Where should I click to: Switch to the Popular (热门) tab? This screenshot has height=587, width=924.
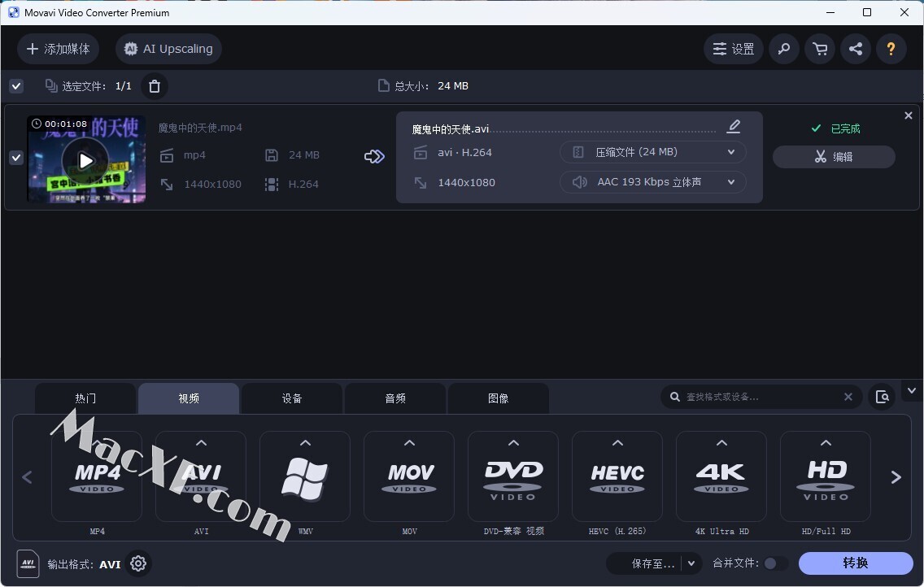pyautogui.click(x=85, y=398)
